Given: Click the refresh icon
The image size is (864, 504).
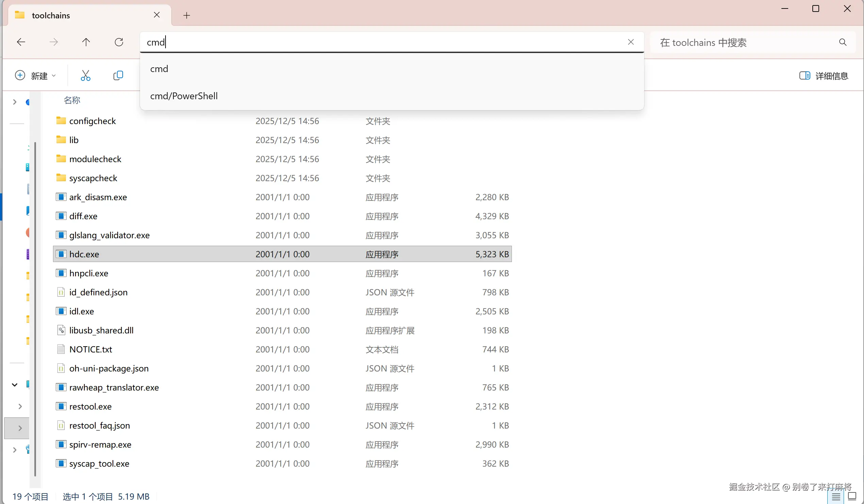Looking at the screenshot, I should pyautogui.click(x=119, y=42).
